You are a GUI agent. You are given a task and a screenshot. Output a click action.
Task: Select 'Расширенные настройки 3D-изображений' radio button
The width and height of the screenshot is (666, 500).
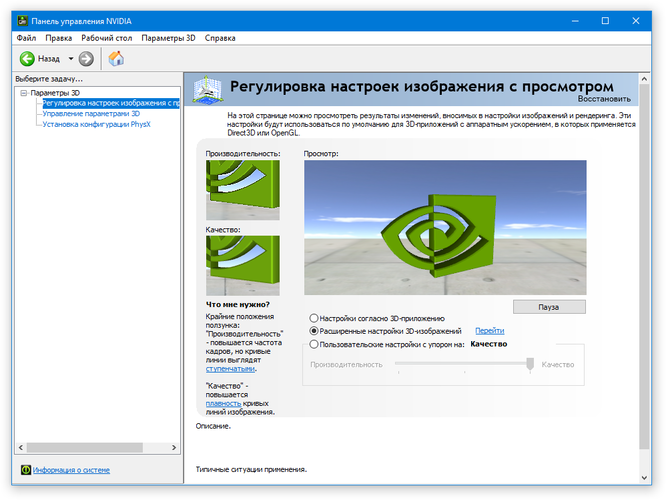(x=314, y=330)
